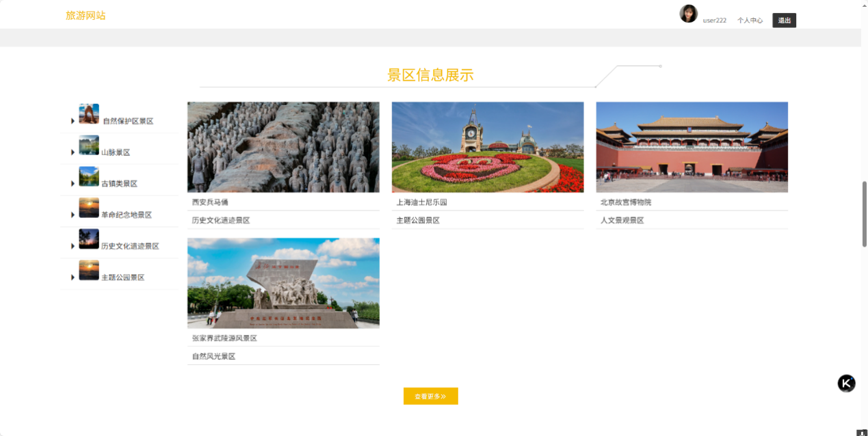
Task: Open the 北京故宫博物院 image
Action: pos(692,147)
